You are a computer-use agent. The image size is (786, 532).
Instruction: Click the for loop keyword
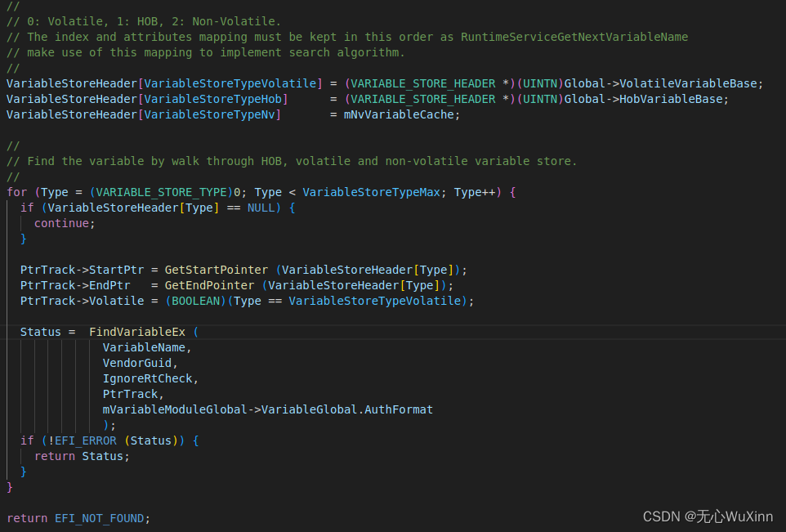16,191
